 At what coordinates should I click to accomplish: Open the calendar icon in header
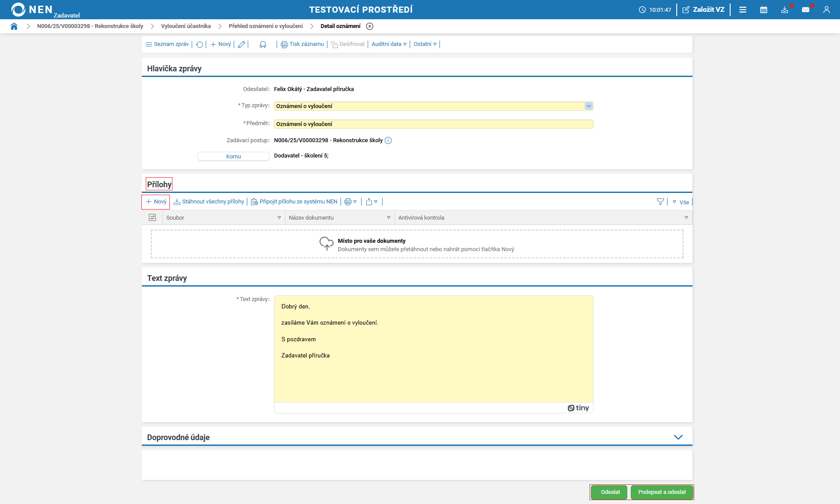(763, 10)
